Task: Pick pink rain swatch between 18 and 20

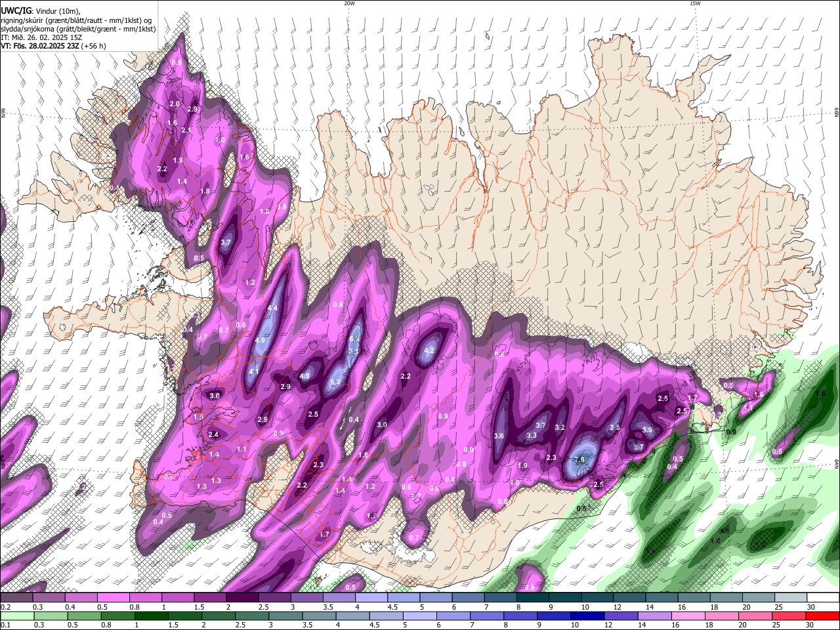Action: [x=721, y=616]
